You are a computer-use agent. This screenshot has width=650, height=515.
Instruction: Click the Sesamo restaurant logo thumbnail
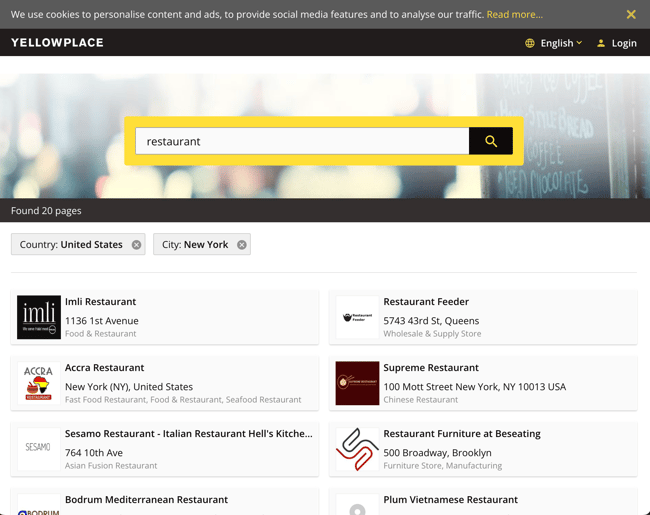point(39,449)
